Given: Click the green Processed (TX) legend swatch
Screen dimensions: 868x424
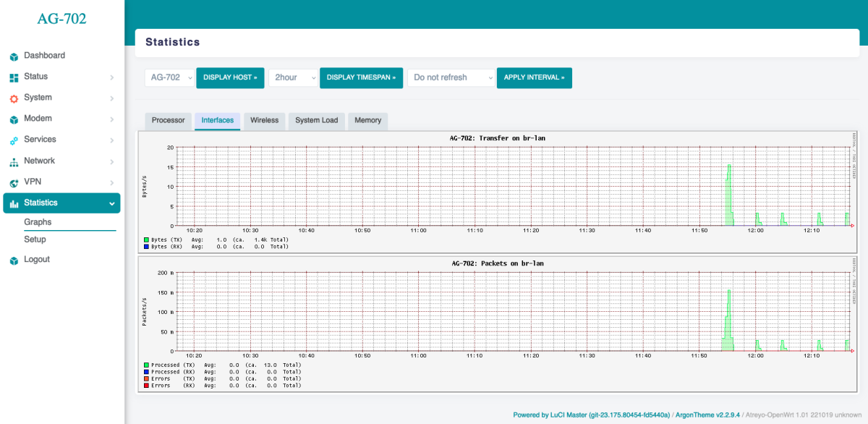Looking at the screenshot, I should pyautogui.click(x=146, y=365).
